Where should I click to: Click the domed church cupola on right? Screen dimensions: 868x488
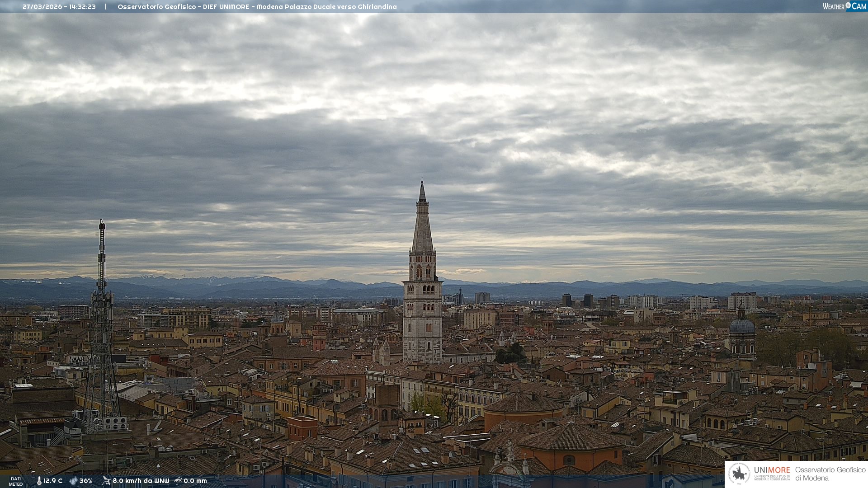pyautogui.click(x=741, y=325)
